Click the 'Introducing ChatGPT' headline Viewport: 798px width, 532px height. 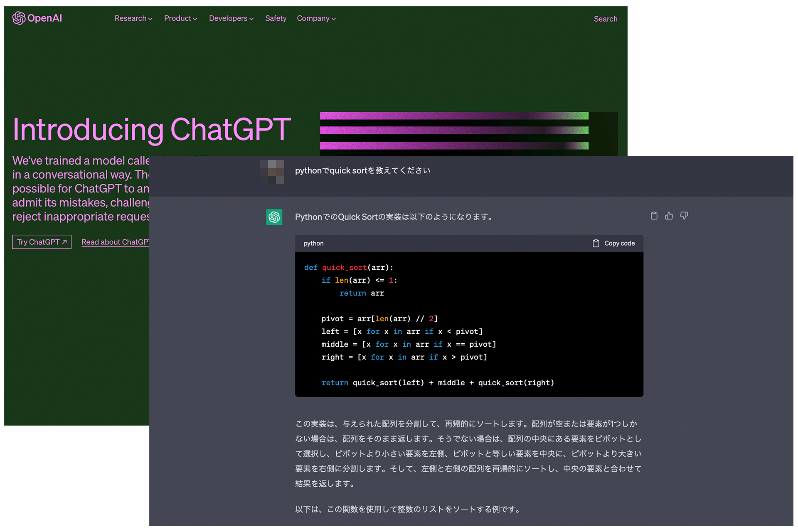pyautogui.click(x=152, y=129)
